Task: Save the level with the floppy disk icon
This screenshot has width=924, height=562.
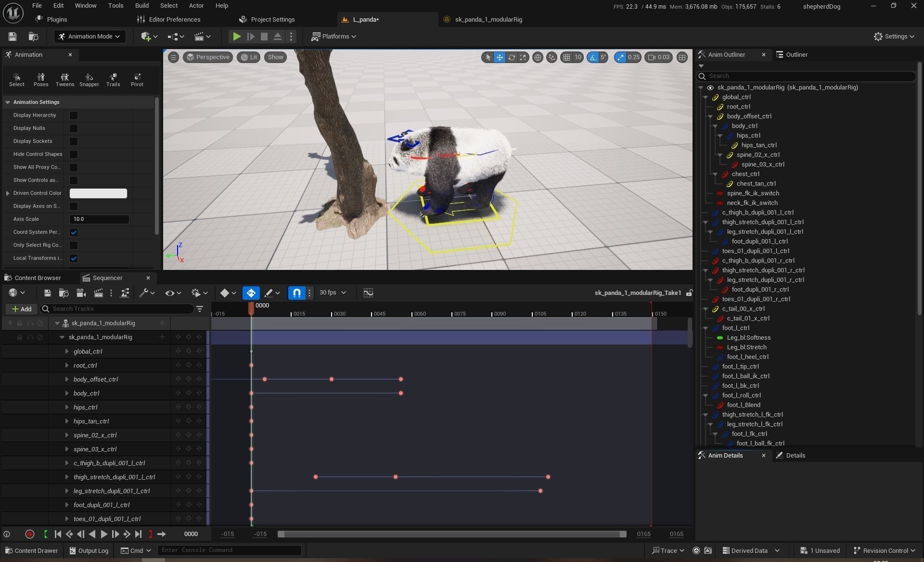Action: (x=13, y=37)
